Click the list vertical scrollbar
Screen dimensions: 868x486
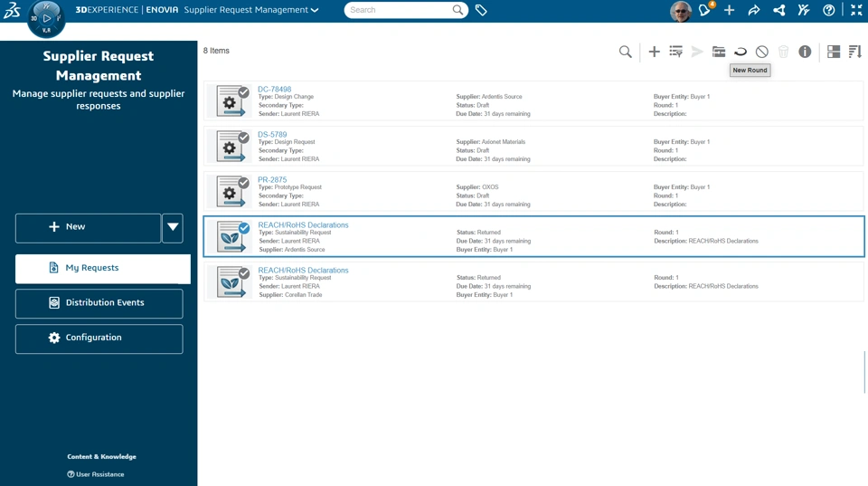(864, 372)
